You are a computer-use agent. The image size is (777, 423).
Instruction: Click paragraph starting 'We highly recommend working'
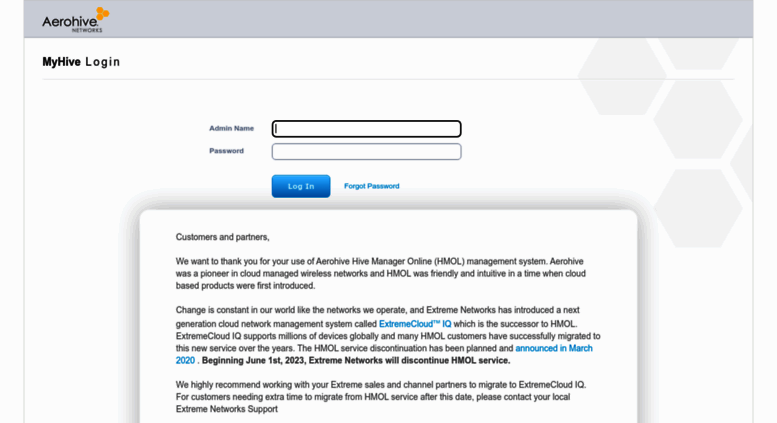tap(381, 397)
